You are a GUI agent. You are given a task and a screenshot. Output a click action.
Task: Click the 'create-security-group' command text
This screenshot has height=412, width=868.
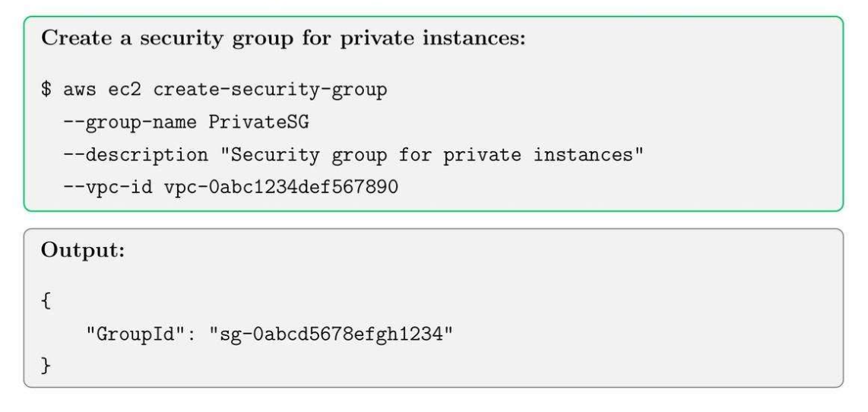[270, 91]
